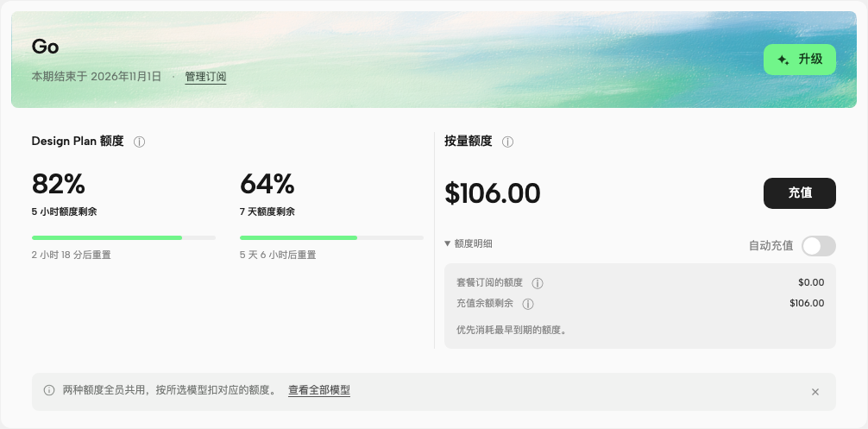The height and width of the screenshot is (429, 868).
Task: Click the info icon next to 套餐订阅的额度
Action: pos(538,283)
